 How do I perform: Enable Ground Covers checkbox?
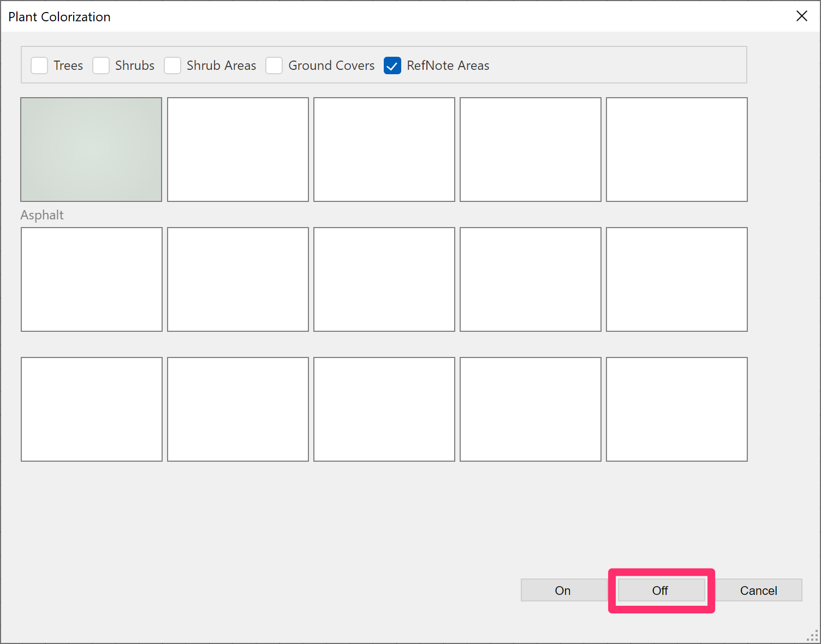pyautogui.click(x=274, y=65)
